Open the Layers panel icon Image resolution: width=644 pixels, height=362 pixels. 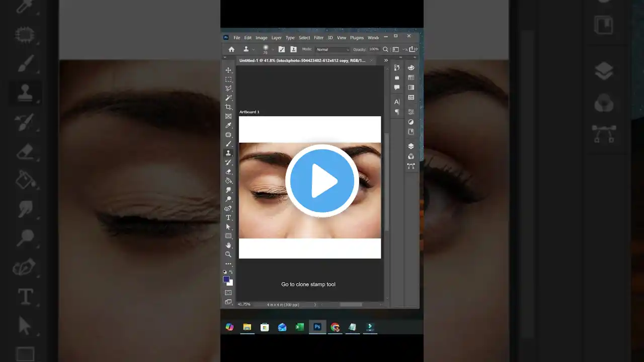pyautogui.click(x=411, y=146)
